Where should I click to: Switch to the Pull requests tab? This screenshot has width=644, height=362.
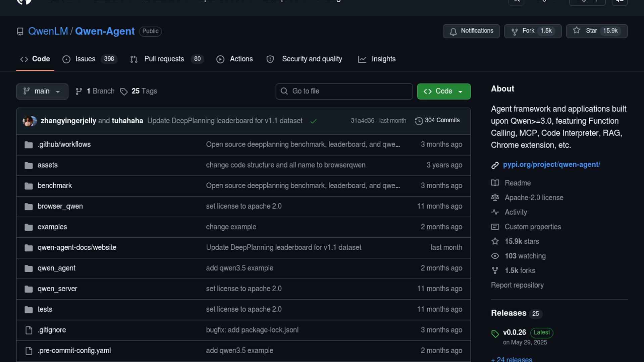click(x=164, y=59)
